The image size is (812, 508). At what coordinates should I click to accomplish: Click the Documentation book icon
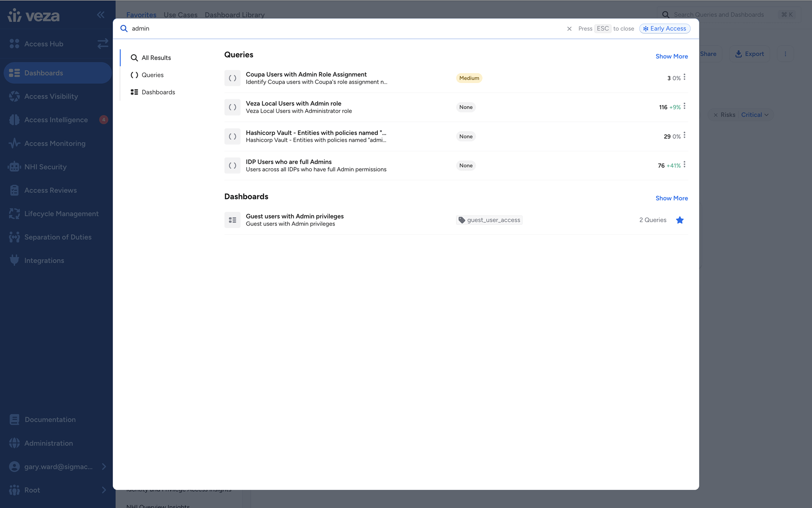(x=14, y=419)
